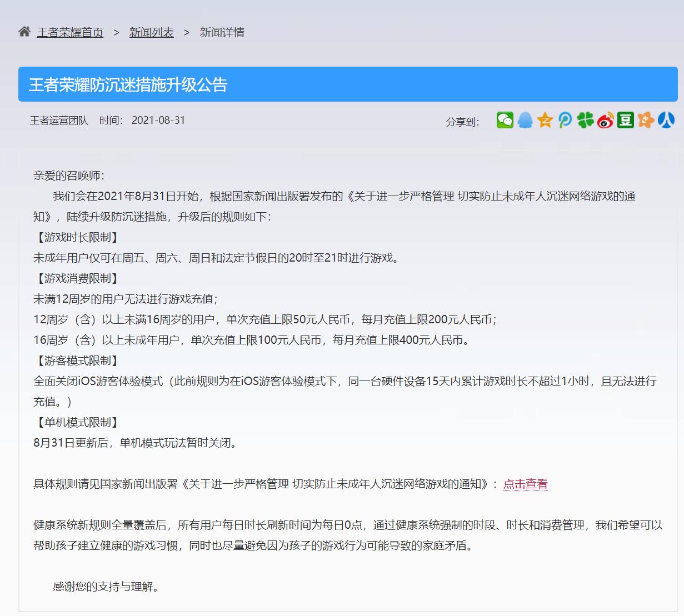Click the Tencent Weibo share icon

565,120
